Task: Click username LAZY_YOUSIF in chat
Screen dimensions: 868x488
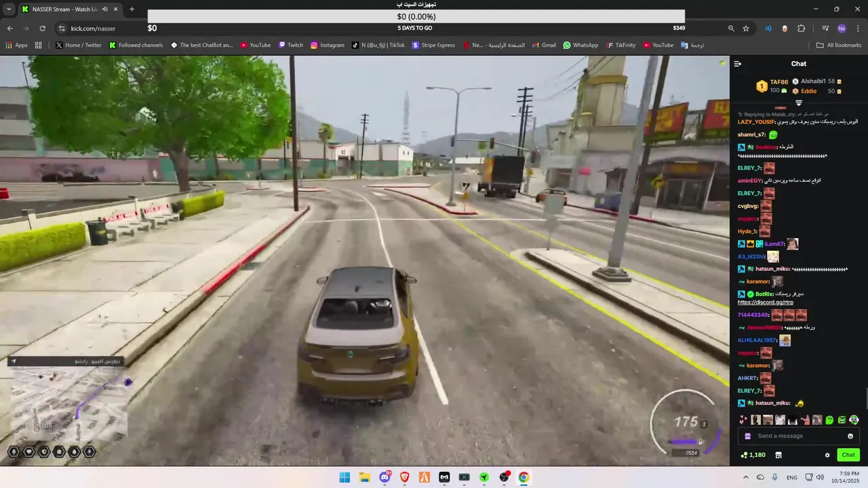Action: pos(756,122)
